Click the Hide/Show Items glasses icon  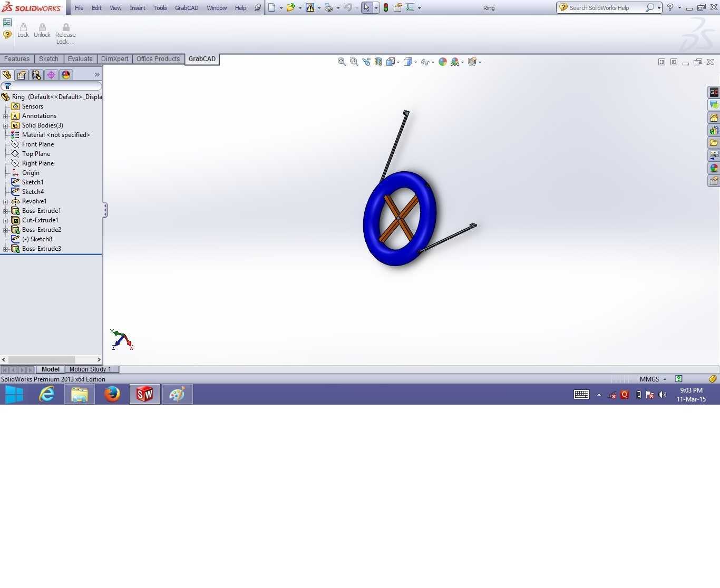[x=425, y=62]
